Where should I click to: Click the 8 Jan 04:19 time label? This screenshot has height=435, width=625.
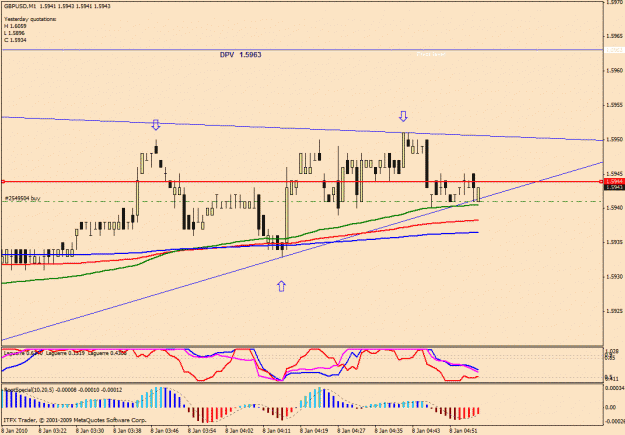coord(314,431)
